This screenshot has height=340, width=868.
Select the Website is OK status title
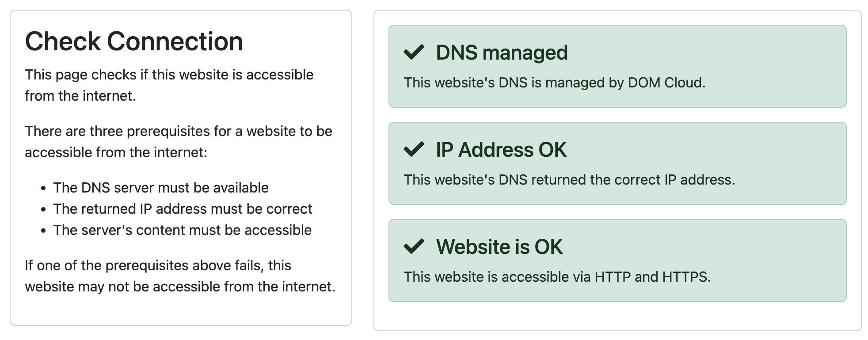499,247
